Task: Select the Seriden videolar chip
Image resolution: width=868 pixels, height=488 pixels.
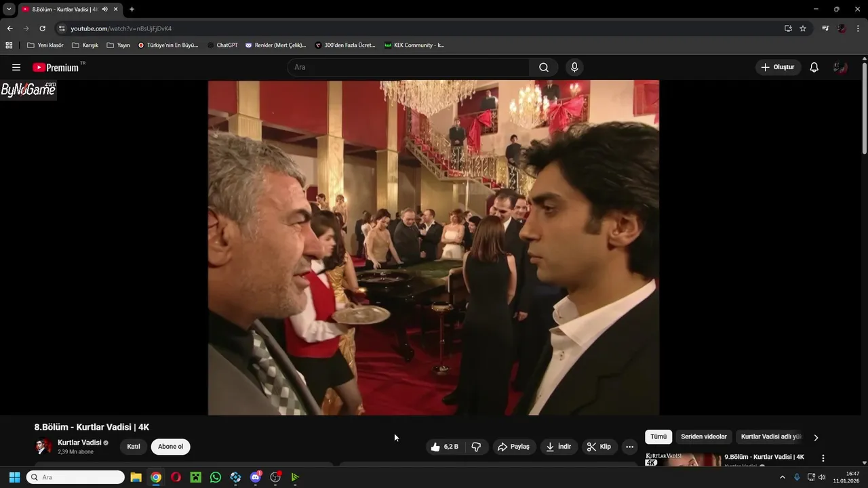Action: (704, 437)
